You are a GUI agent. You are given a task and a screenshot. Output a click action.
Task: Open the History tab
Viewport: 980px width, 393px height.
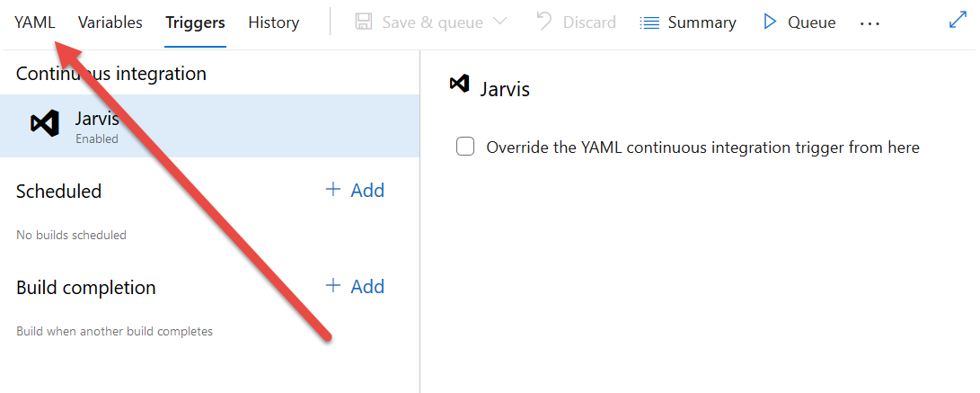274,22
